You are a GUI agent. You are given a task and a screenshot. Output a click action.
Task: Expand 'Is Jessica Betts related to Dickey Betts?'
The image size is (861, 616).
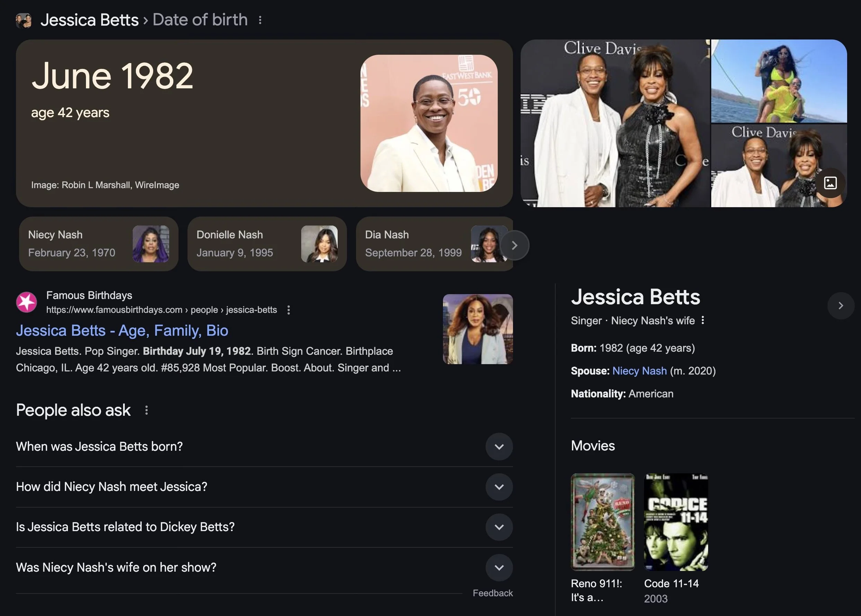[x=499, y=527]
